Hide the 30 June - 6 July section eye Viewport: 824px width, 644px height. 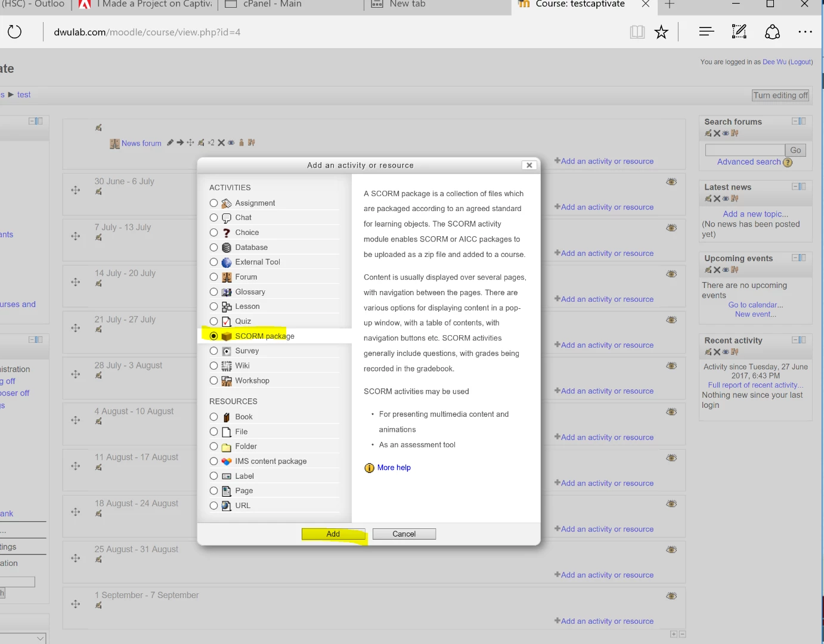pyautogui.click(x=671, y=181)
